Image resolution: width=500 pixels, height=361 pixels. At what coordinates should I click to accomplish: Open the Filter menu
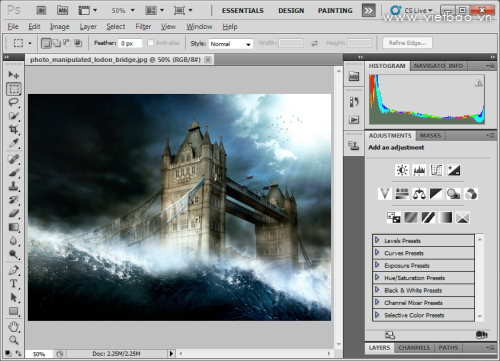click(143, 26)
